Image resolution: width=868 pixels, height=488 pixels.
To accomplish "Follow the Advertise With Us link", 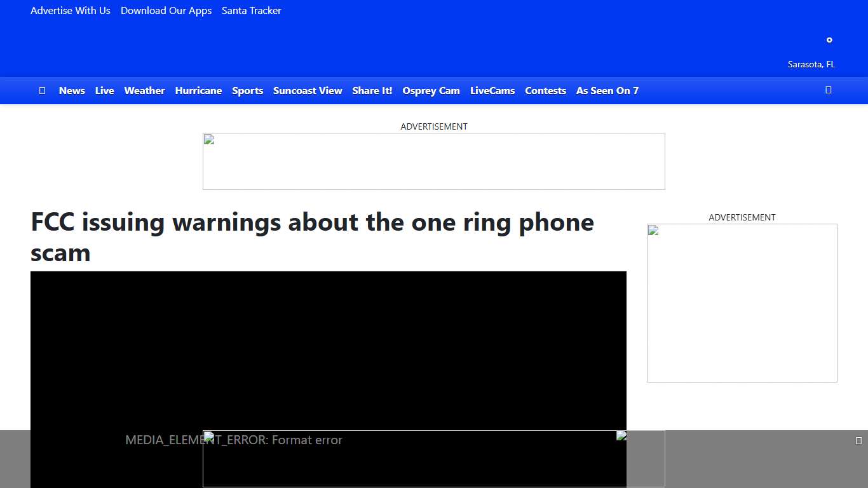I will (x=70, y=10).
